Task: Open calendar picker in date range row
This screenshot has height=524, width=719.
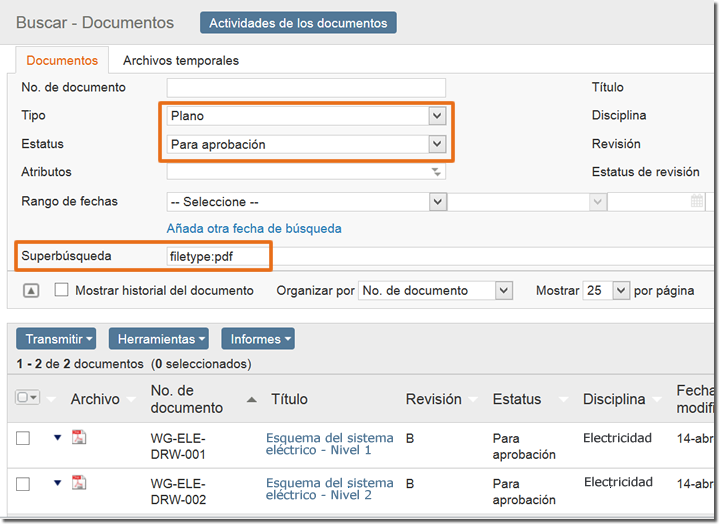Action: [697, 201]
